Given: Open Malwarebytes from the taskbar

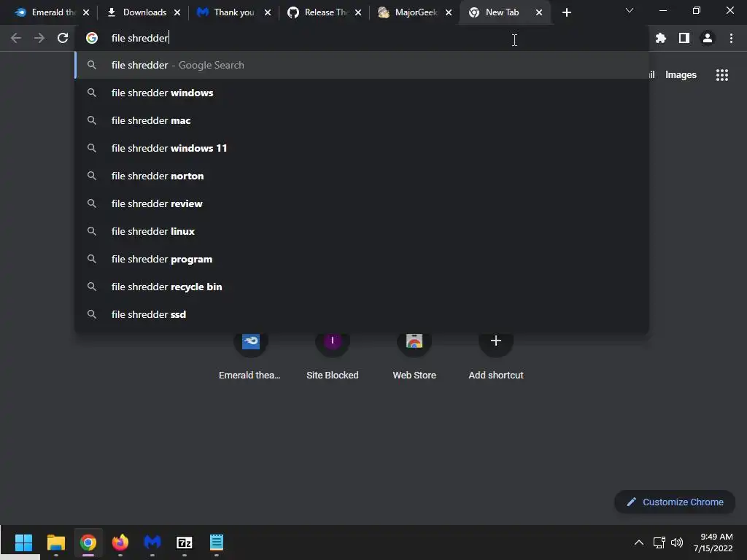Looking at the screenshot, I should point(152,542).
